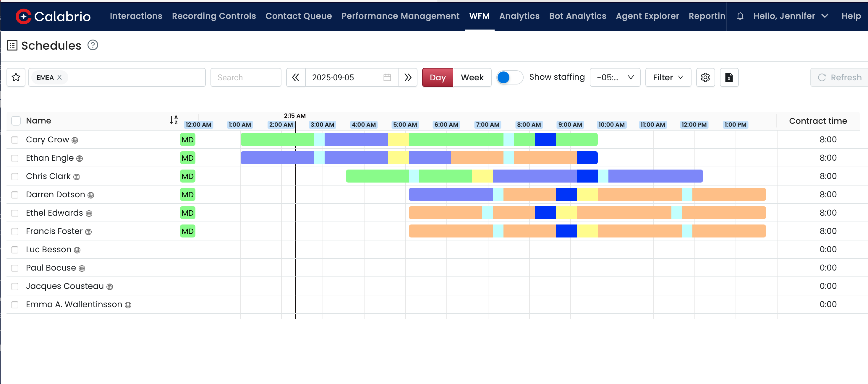The width and height of the screenshot is (868, 384).
Task: Open the -05: time zone dropdown
Action: [x=615, y=77]
